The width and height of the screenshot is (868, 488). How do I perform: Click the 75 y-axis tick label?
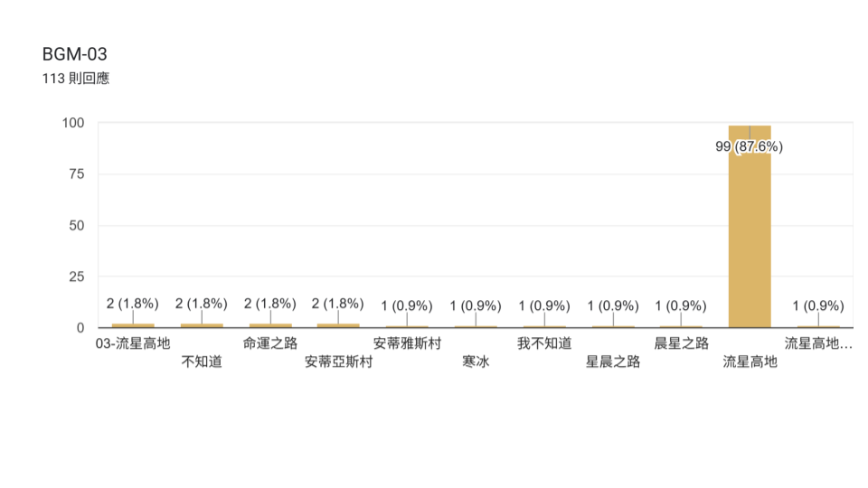pos(77,174)
